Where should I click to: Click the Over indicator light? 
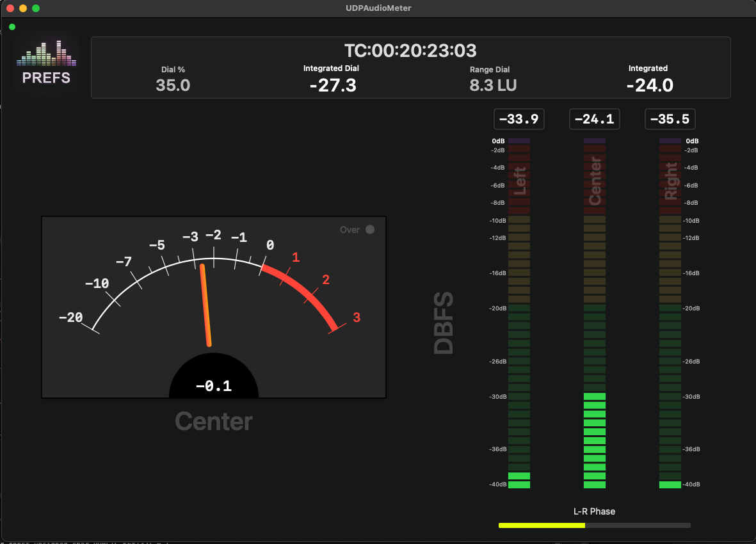369,230
